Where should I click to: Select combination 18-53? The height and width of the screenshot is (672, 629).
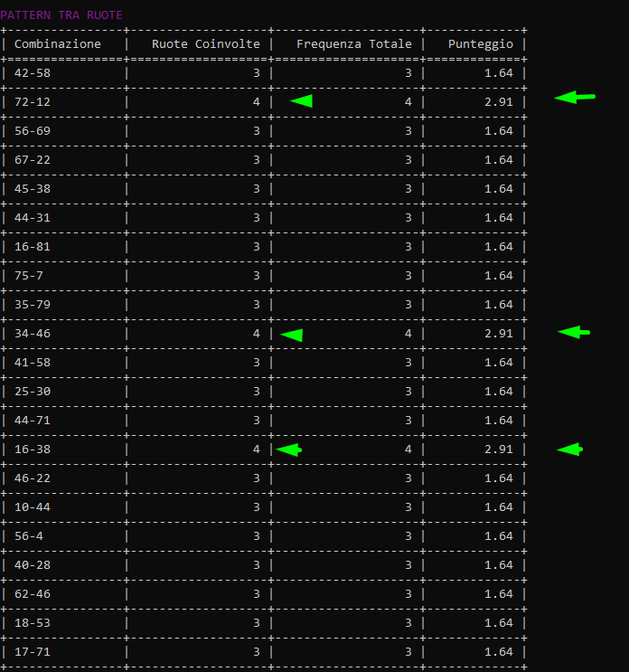coord(33,623)
